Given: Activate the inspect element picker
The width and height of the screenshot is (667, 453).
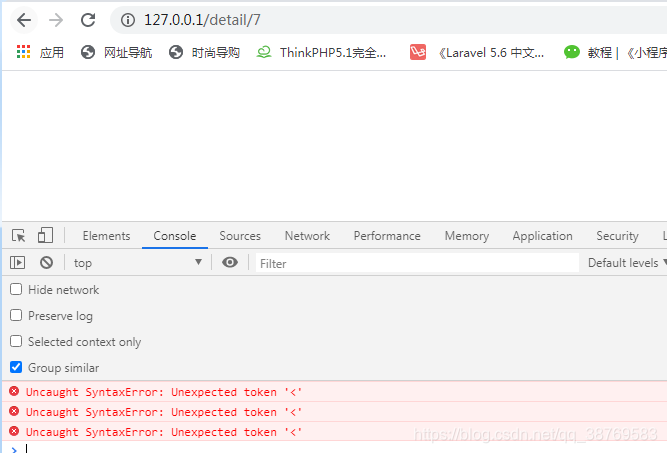Looking at the screenshot, I should (18, 235).
